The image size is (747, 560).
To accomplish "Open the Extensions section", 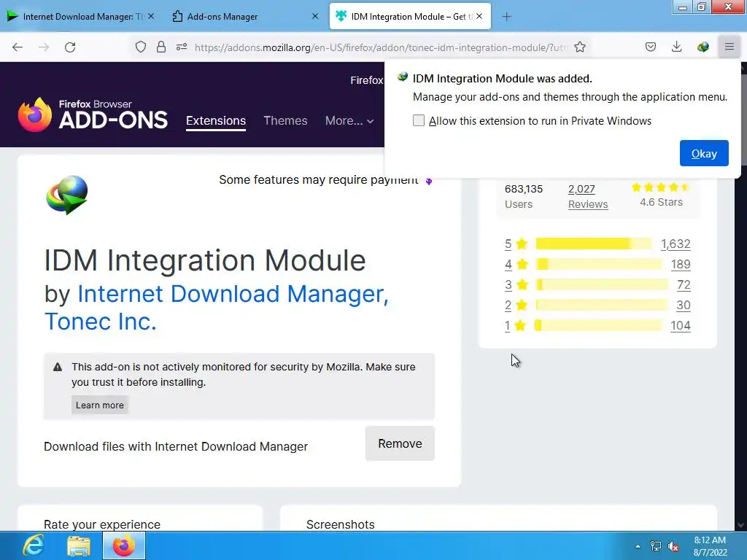I will pyautogui.click(x=216, y=120).
